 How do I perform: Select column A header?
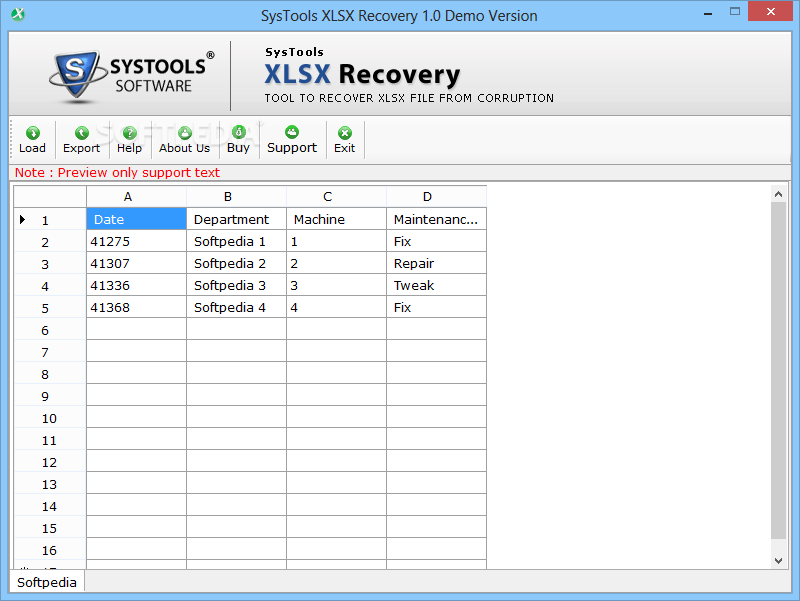(136, 196)
